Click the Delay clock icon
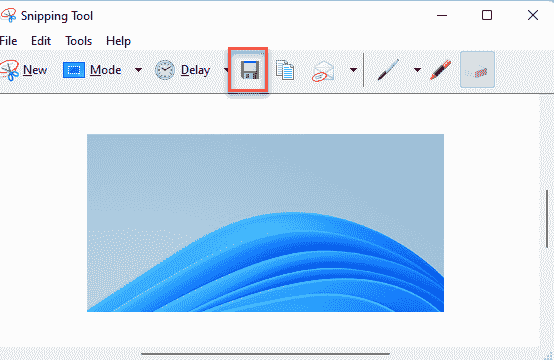 (165, 70)
